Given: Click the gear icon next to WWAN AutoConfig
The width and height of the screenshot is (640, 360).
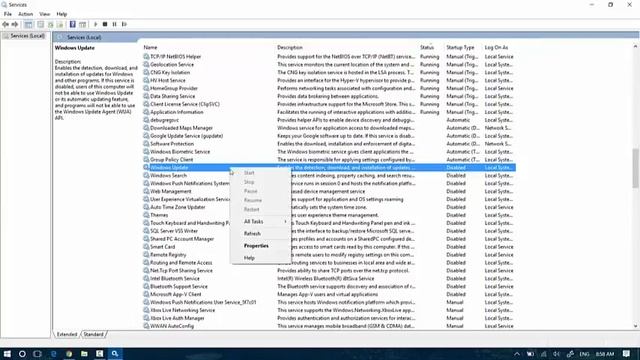Looking at the screenshot, I should 146,326.
